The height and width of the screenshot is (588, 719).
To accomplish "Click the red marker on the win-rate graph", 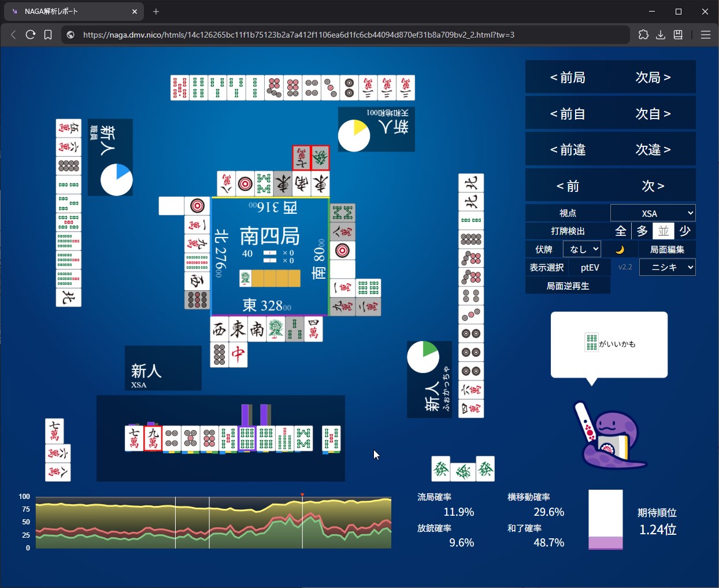I will click(x=302, y=495).
